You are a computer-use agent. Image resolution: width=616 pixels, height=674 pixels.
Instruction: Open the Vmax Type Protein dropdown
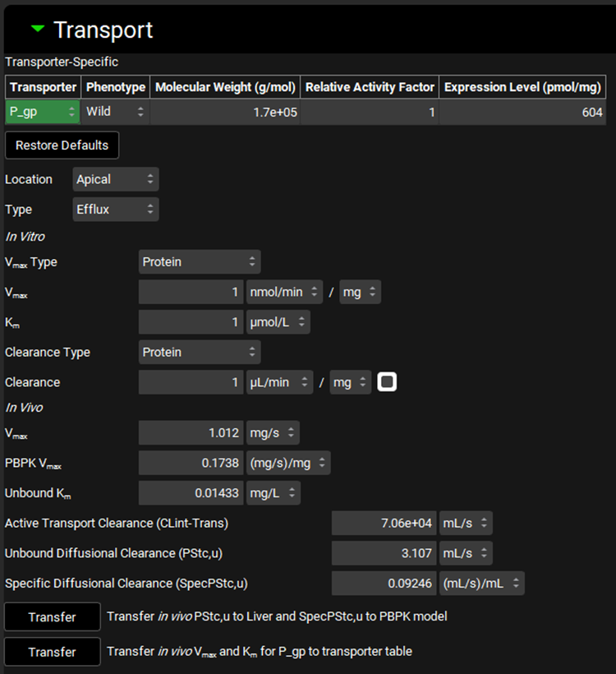[199, 262]
